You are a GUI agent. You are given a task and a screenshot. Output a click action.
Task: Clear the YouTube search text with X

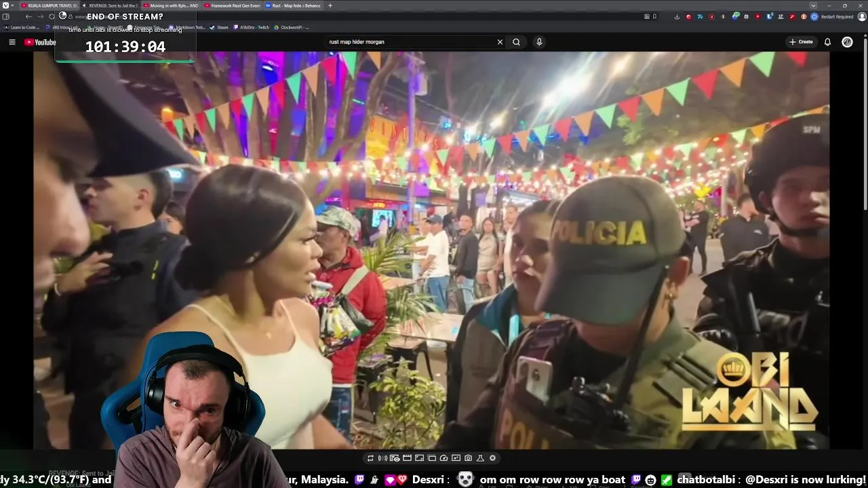point(500,42)
